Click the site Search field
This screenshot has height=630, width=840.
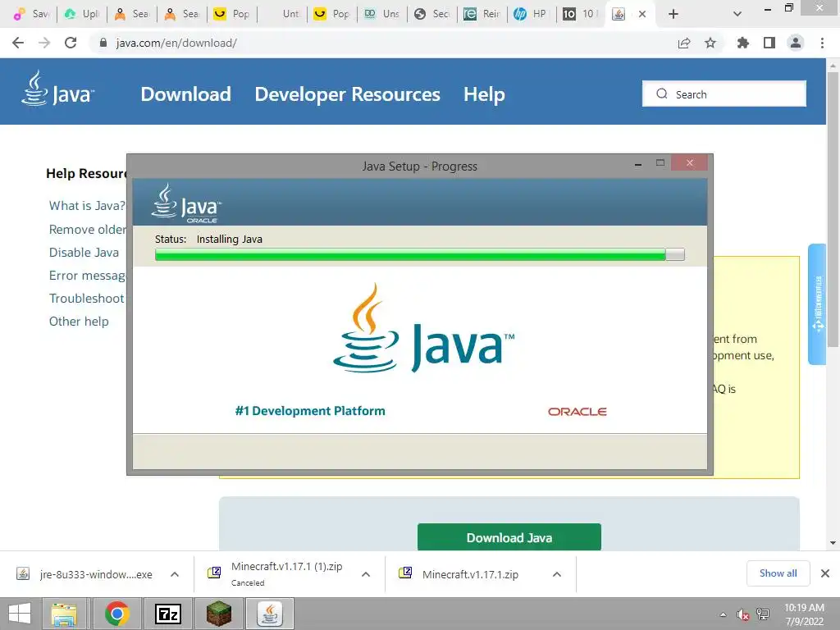[x=724, y=94]
